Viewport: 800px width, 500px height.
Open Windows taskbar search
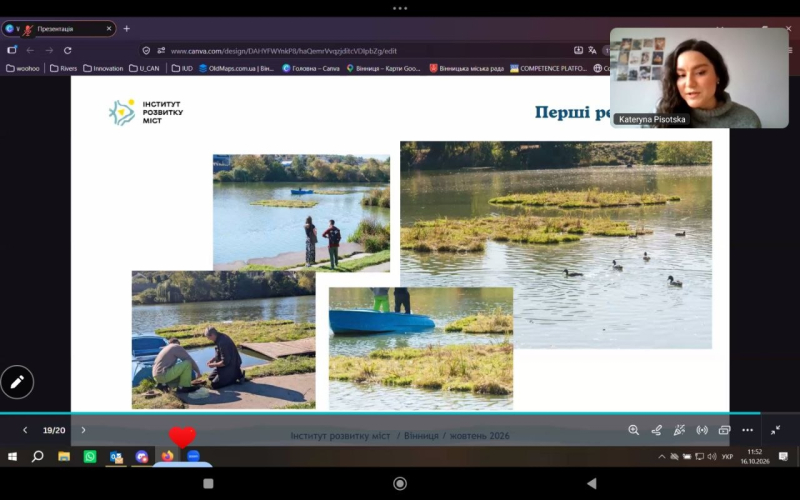37,456
